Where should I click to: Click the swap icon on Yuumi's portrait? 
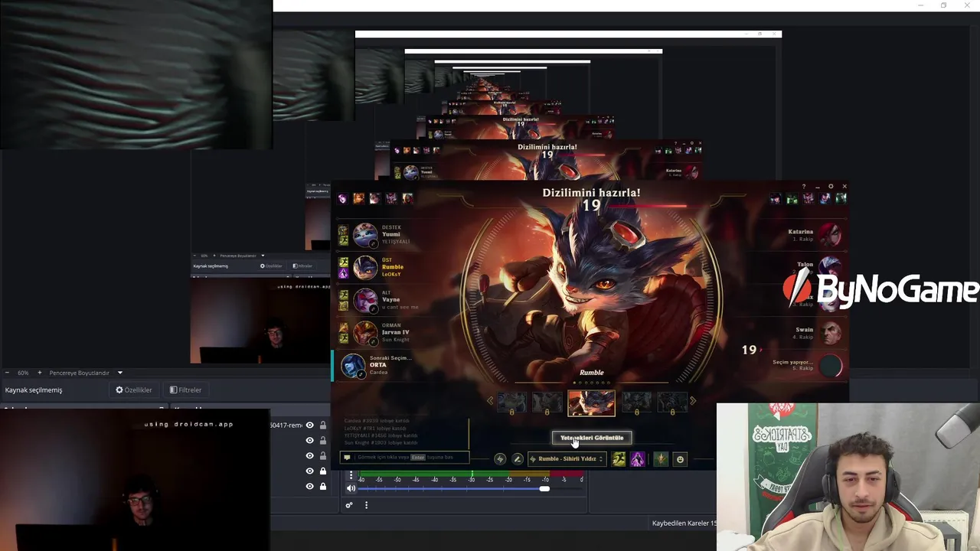[x=374, y=243]
